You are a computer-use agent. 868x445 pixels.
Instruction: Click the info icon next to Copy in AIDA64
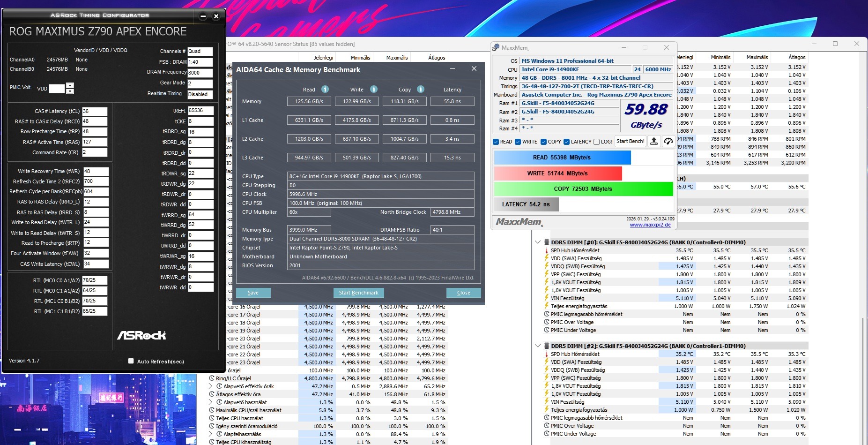click(x=421, y=89)
